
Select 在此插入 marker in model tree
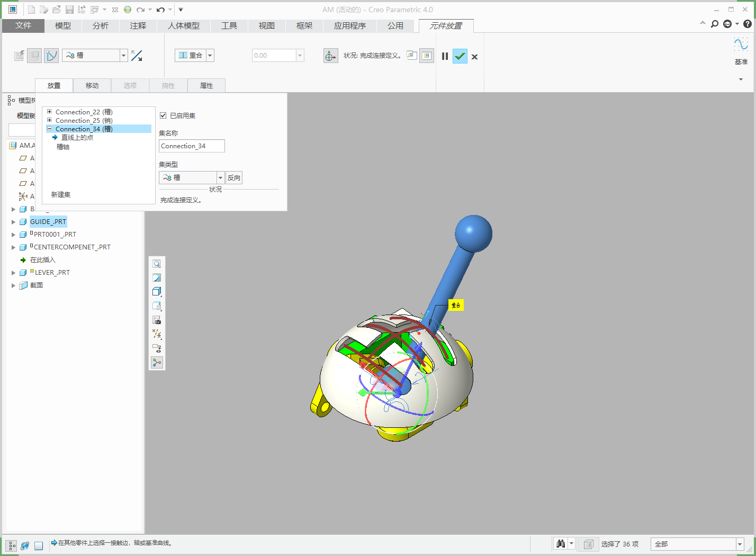[x=42, y=260]
